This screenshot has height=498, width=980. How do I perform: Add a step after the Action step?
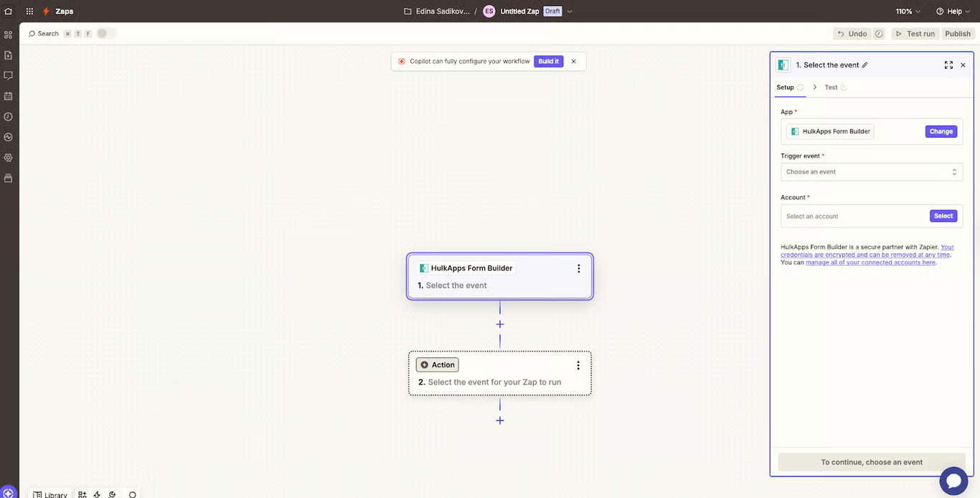pos(500,421)
